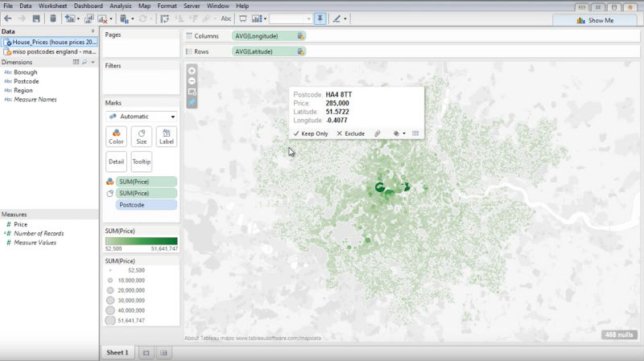This screenshot has width=644, height=361.
Task: Click the Save disk icon in toolbar
Action: 36,18
